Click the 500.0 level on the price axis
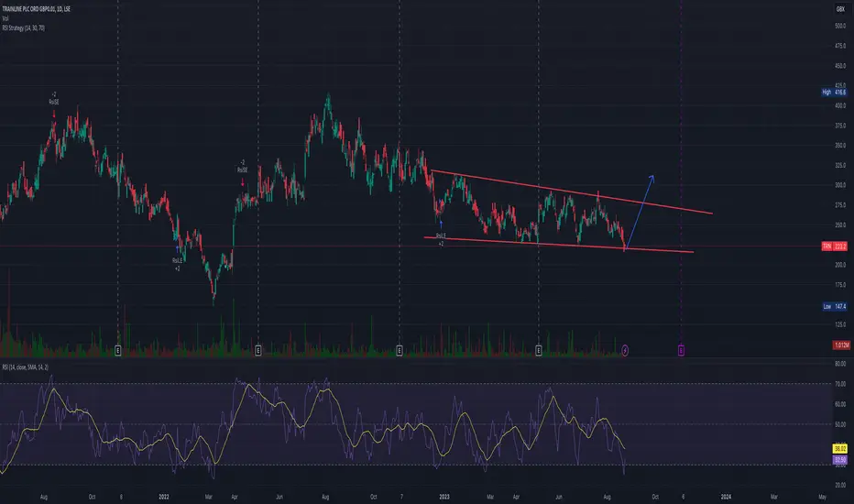Viewport: 854px width, 504px height. click(x=840, y=27)
